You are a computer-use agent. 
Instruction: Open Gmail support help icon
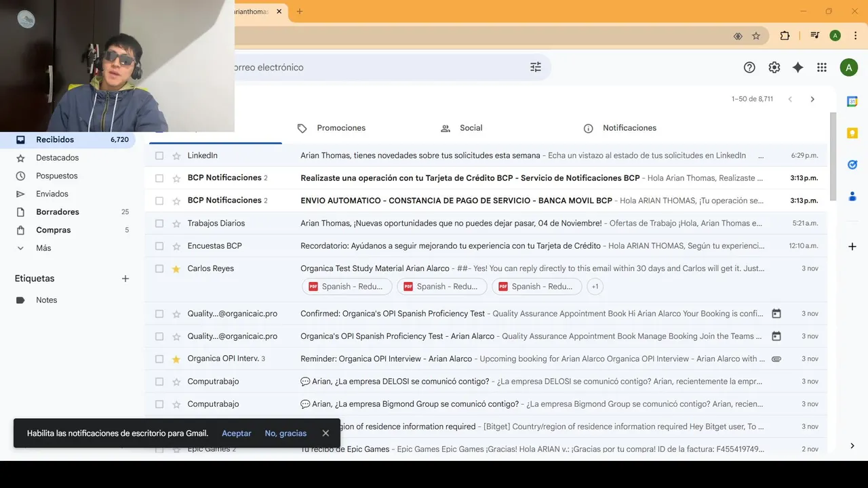749,67
